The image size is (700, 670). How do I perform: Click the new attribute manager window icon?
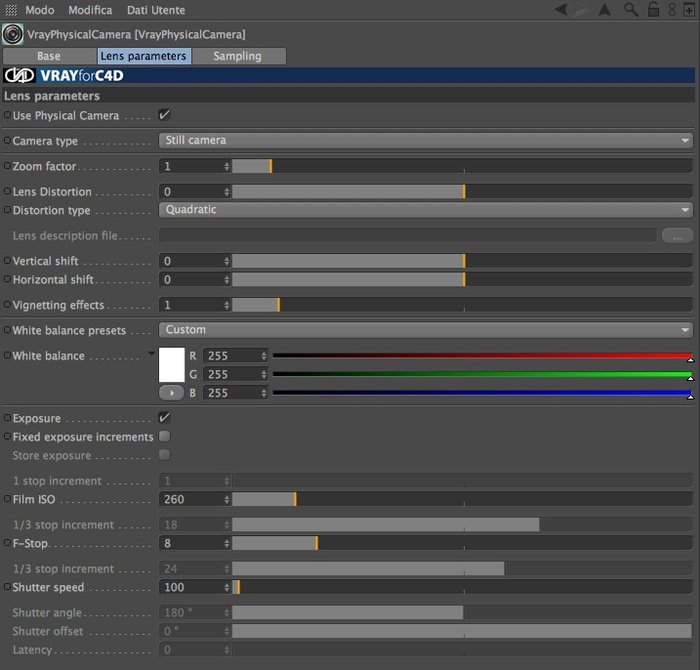(689, 9)
